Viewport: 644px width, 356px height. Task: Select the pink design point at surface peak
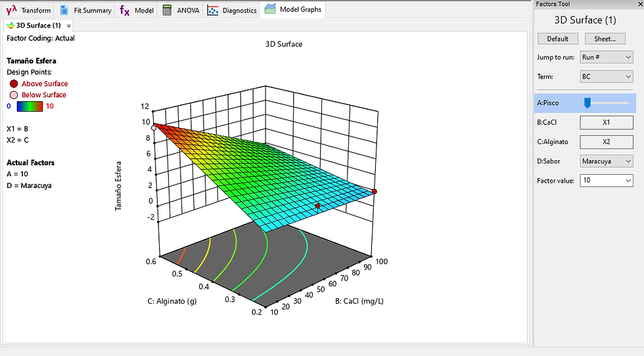click(x=154, y=128)
